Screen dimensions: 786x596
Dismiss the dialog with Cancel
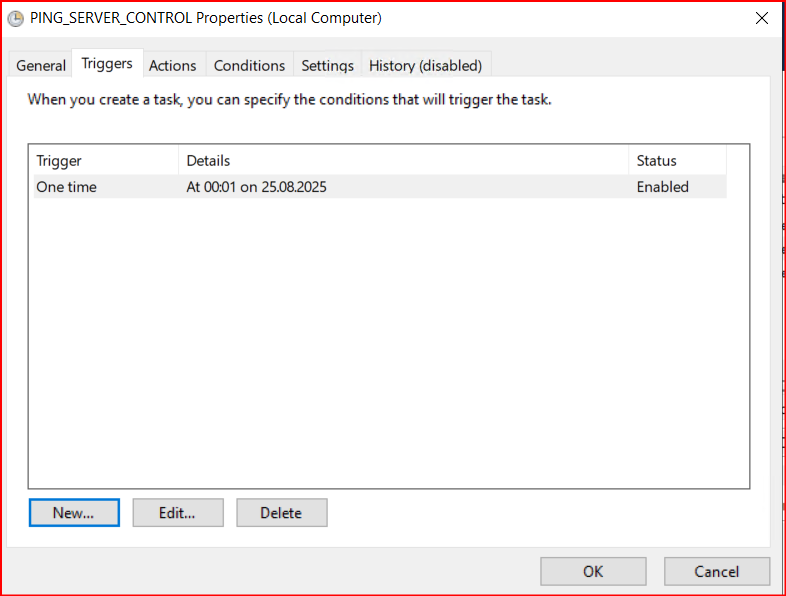(717, 571)
